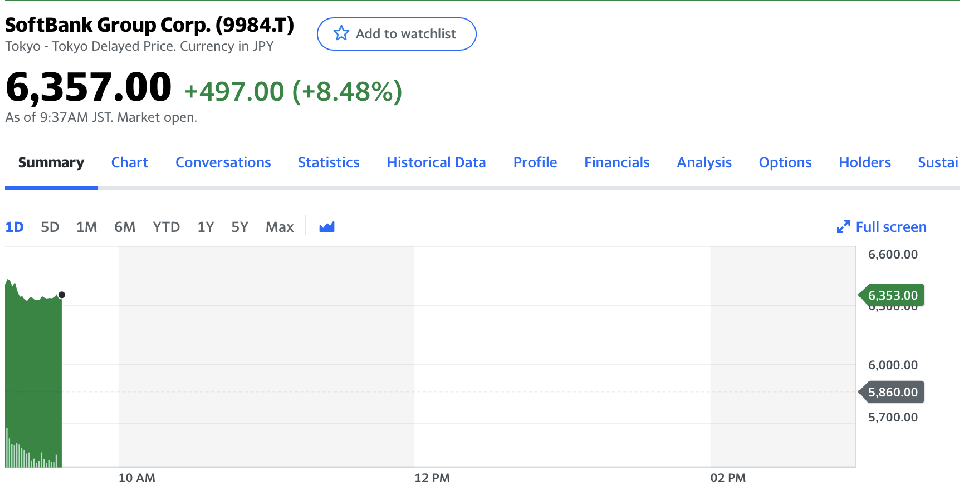This screenshot has height=497, width=960.
Task: Open the Conversations tab
Action: [223, 162]
